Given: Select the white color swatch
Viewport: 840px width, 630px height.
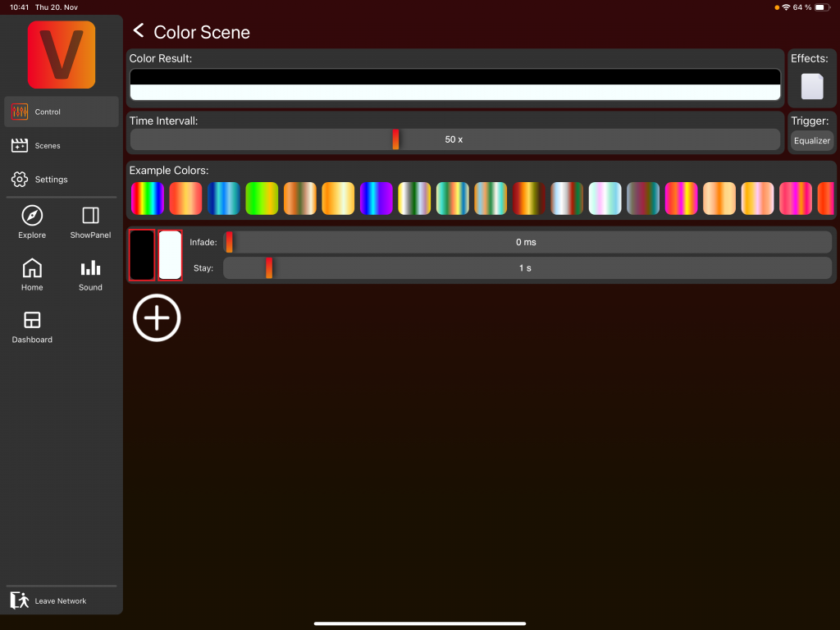Looking at the screenshot, I should coord(170,255).
